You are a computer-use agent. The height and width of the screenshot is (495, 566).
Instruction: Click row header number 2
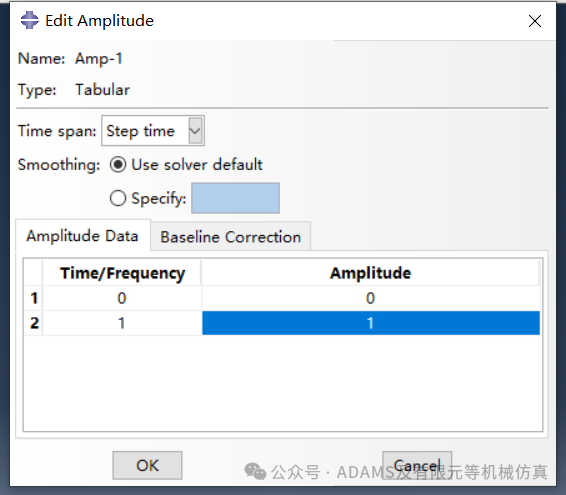[34, 323]
